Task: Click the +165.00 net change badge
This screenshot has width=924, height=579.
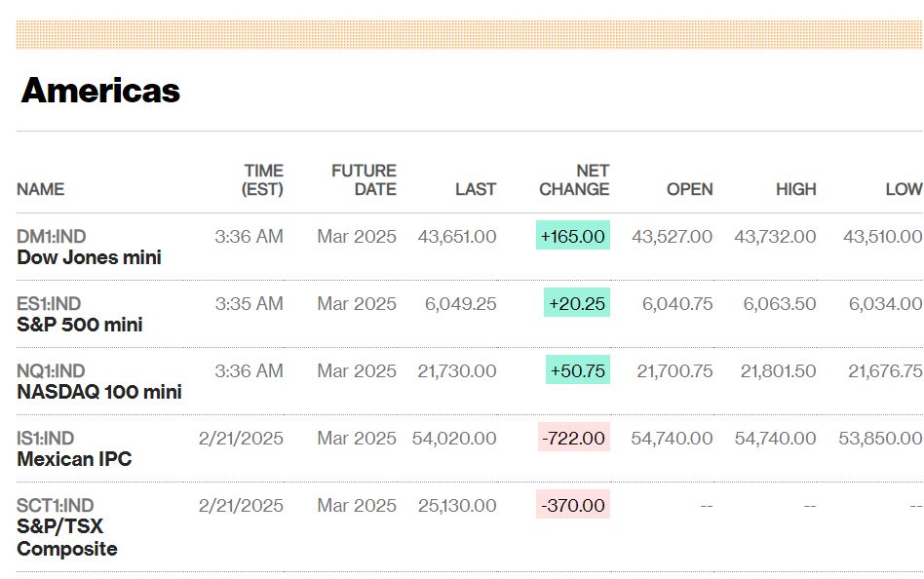Action: click(x=573, y=235)
